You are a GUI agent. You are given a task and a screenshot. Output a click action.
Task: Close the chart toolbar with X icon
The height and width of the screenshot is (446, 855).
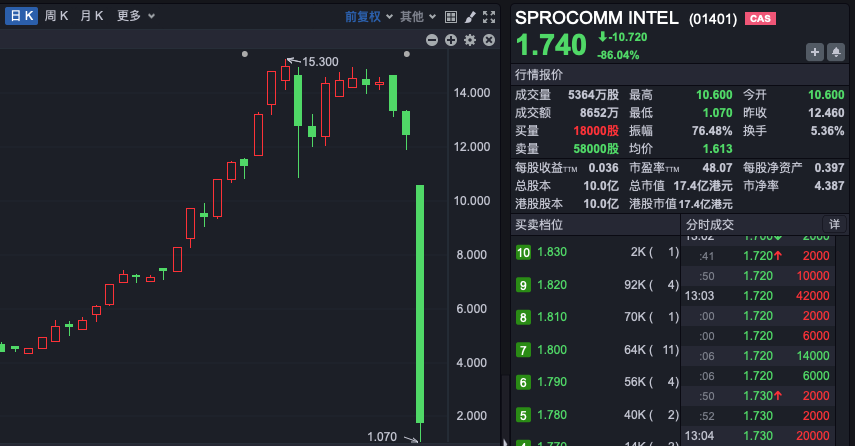488,40
